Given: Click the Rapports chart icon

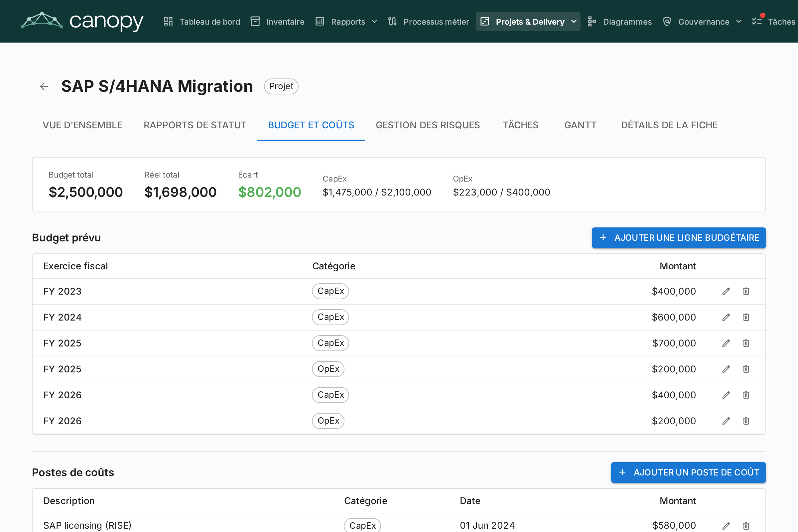Looking at the screenshot, I should (x=320, y=21).
